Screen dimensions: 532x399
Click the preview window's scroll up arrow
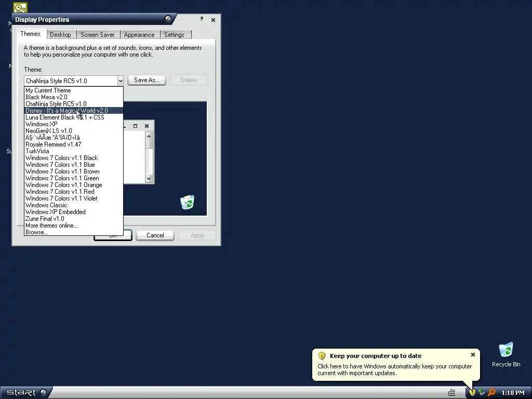point(149,136)
